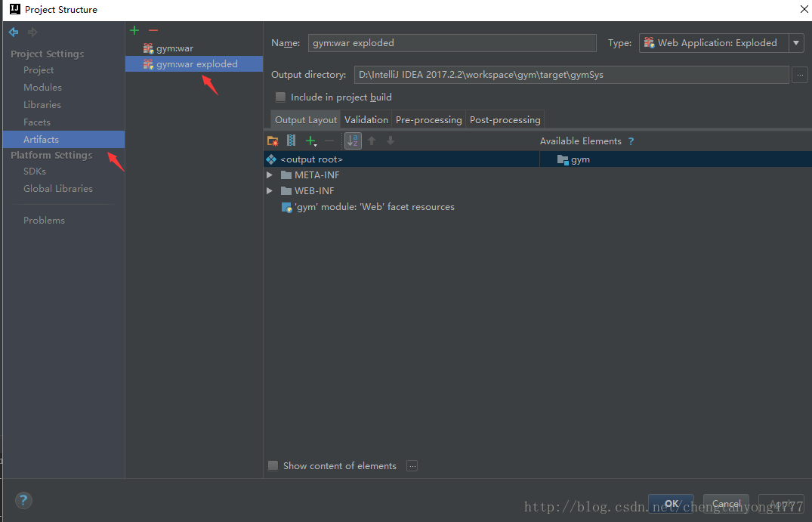Screen dimensions: 812x522
Task: Click the artifact Name field
Action: [x=452, y=43]
